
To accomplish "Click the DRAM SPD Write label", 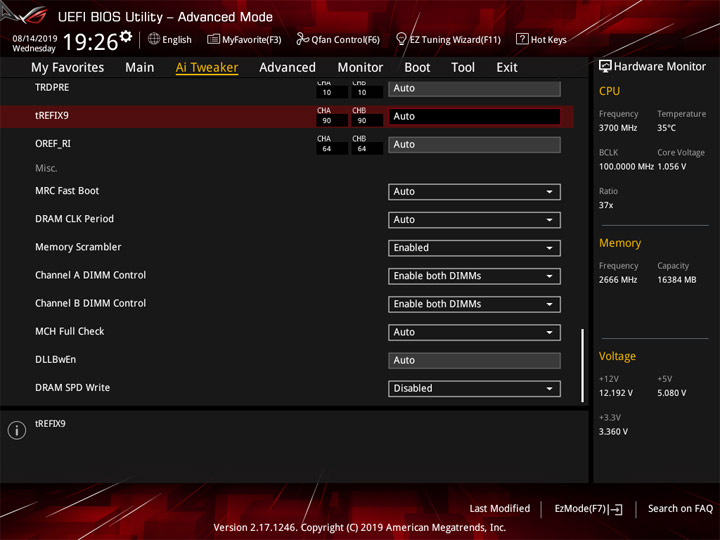I will point(73,388).
